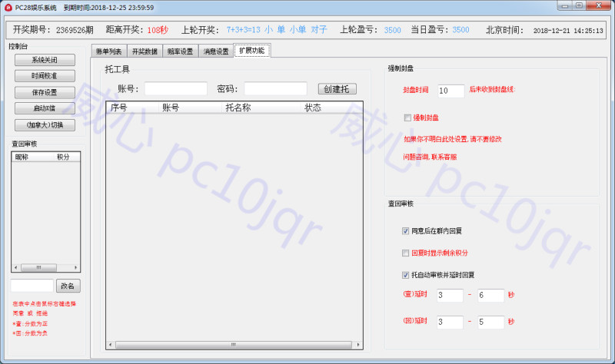The height and width of the screenshot is (364, 615).
Task: Open the 开奖数据 tab
Action: [145, 51]
